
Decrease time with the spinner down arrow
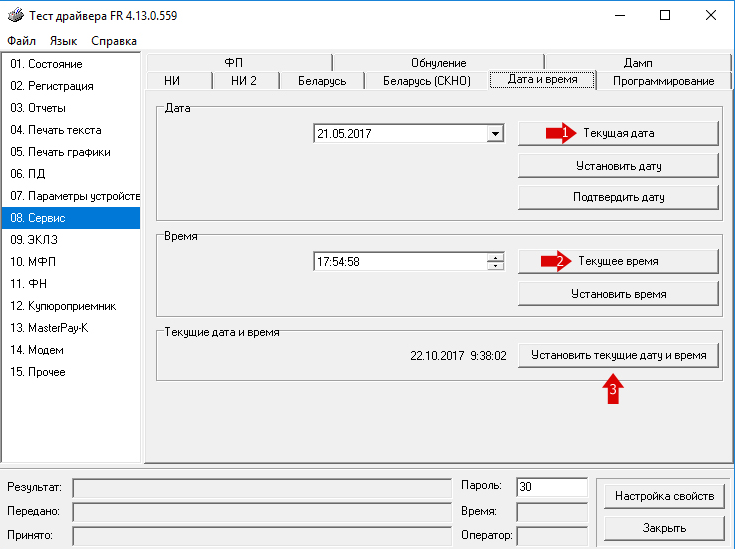(495, 266)
